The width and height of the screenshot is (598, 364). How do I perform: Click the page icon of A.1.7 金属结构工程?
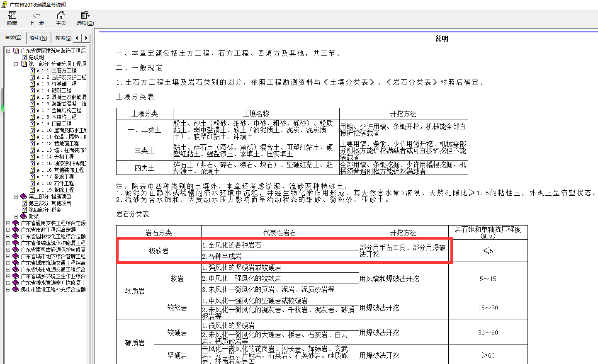(x=32, y=110)
